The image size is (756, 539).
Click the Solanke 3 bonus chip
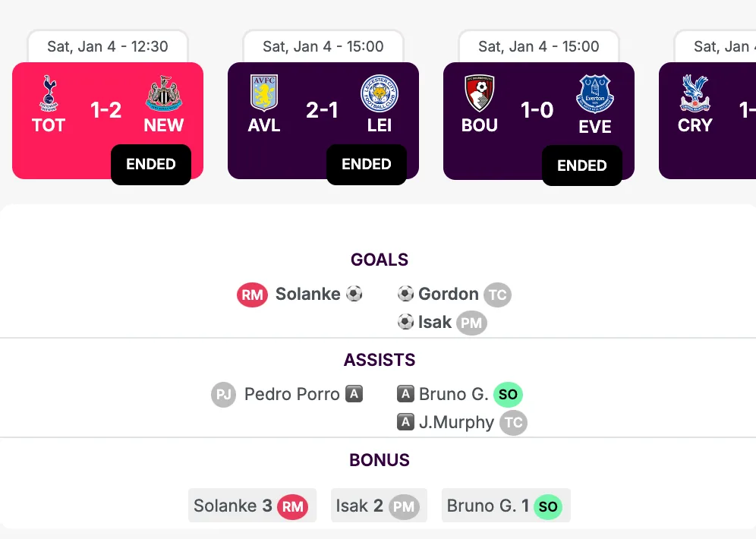point(250,506)
